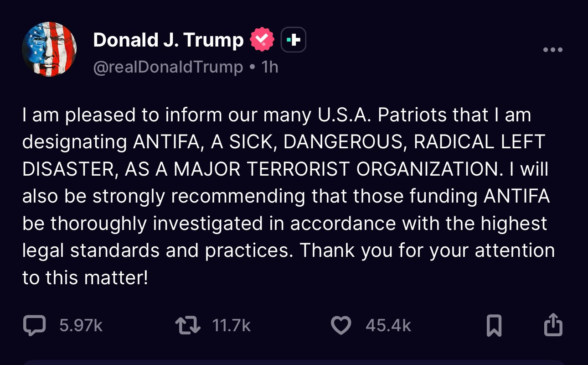ReTruth the post with the arrows icon
This screenshot has width=588, height=365.
[x=188, y=326]
